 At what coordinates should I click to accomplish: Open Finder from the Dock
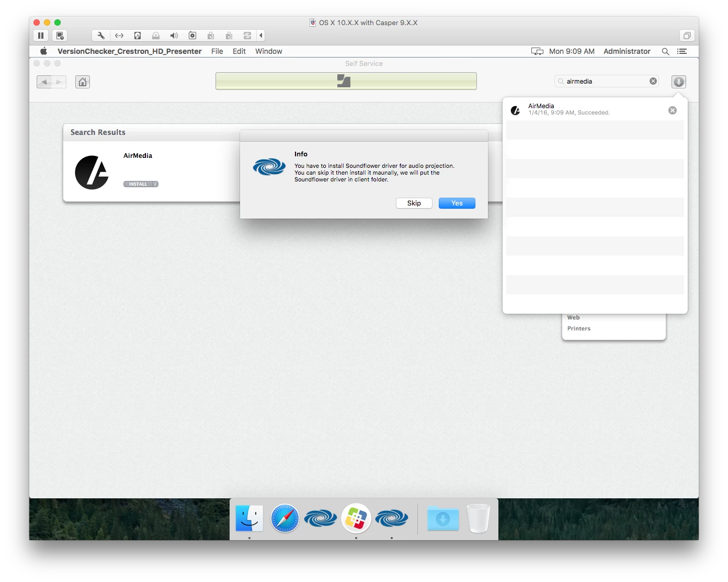[x=249, y=518]
